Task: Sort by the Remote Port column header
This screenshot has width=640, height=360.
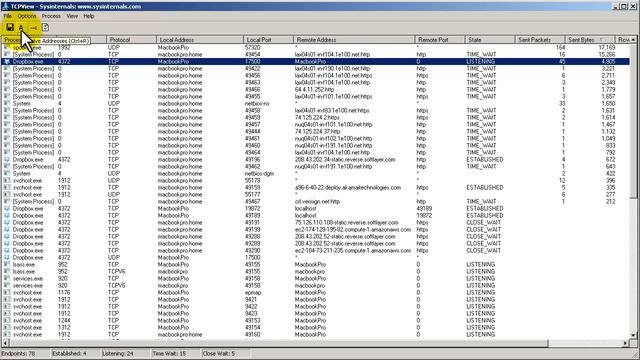Action: [440, 40]
